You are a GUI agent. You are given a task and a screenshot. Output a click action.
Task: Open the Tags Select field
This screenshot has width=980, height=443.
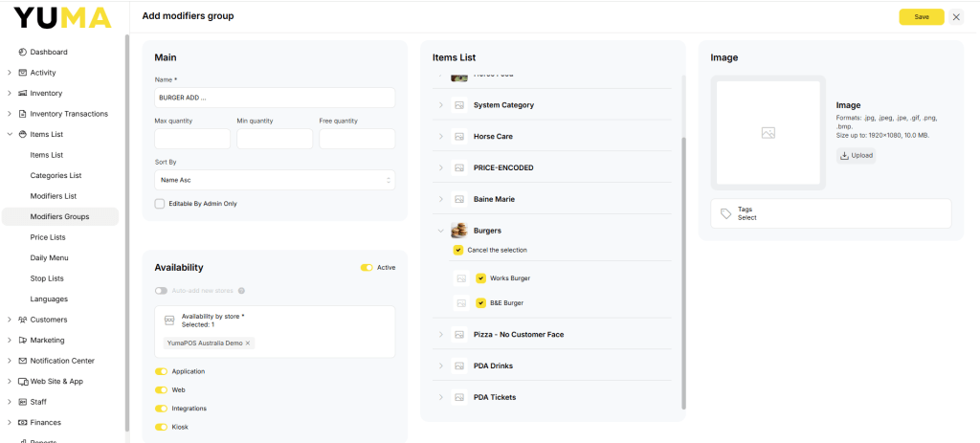pos(831,213)
